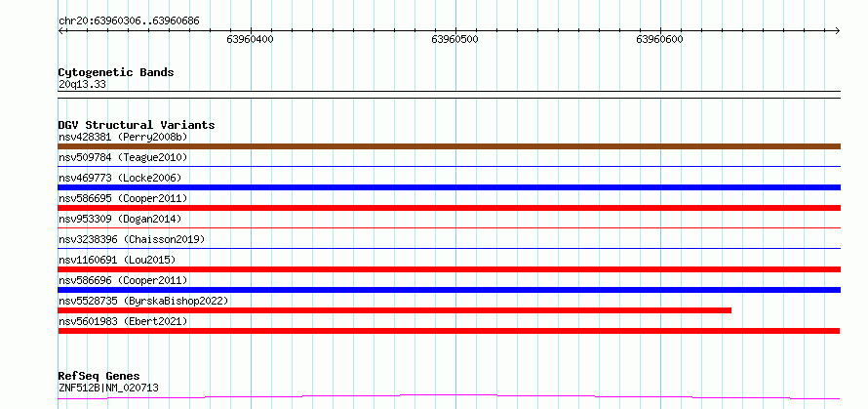Click label nsv1160691 (Lou2015)
This screenshot has width=868, height=409.
(117, 260)
